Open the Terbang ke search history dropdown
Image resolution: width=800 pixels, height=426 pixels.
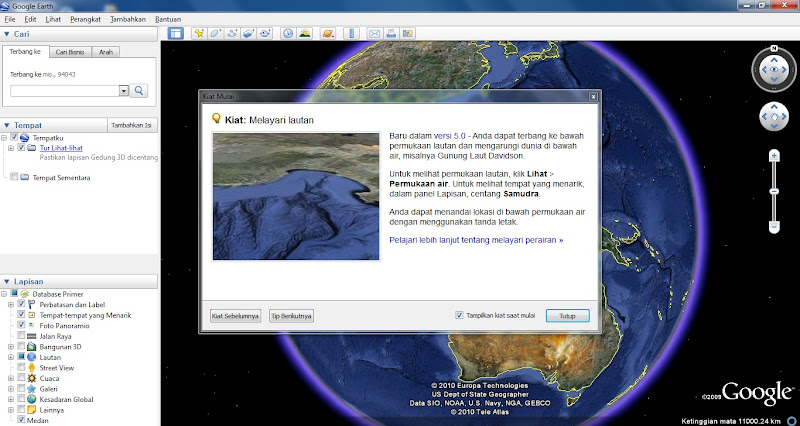click(123, 91)
